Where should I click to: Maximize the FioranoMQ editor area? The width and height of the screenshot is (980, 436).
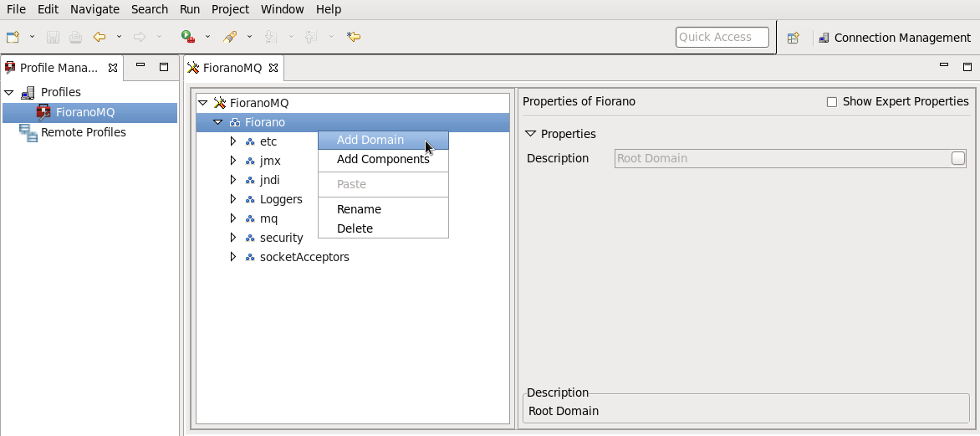coord(967,67)
